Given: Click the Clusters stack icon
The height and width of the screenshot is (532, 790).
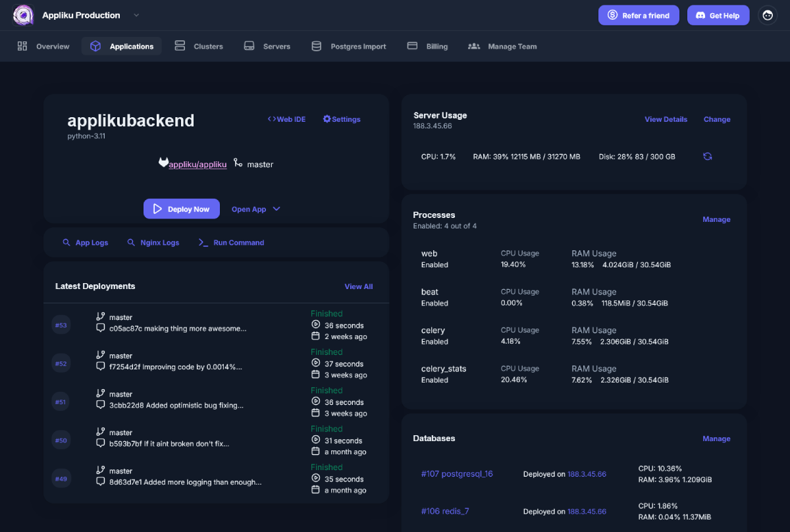Looking at the screenshot, I should tap(180, 45).
